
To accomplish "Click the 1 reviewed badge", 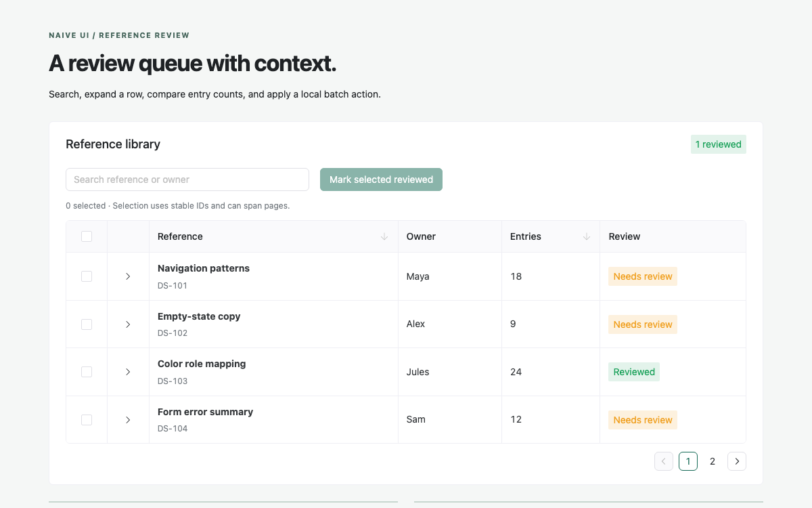I will 719,144.
